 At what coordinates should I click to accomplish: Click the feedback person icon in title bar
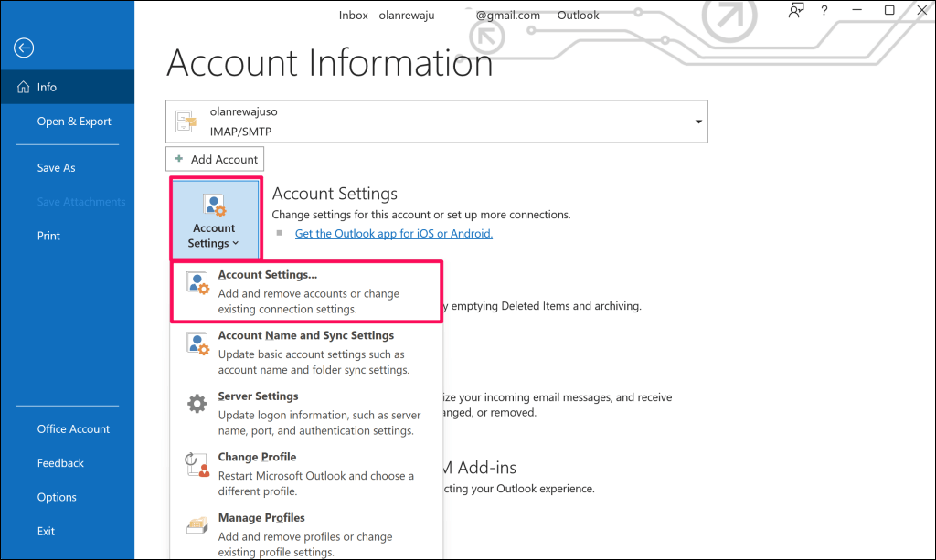click(x=795, y=11)
